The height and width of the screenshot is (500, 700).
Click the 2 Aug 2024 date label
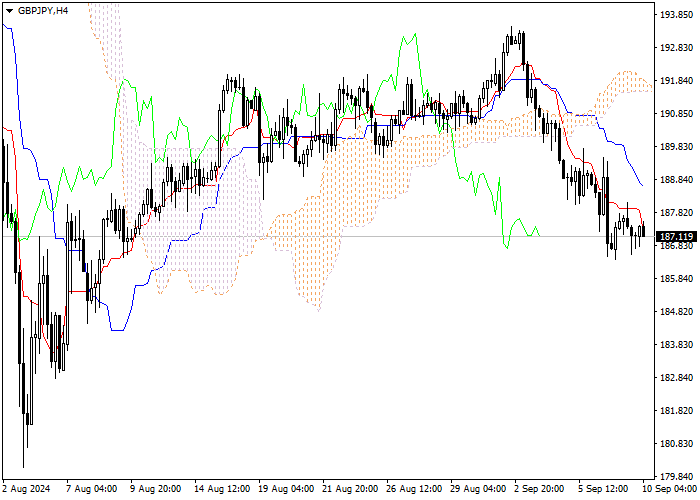(x=26, y=489)
